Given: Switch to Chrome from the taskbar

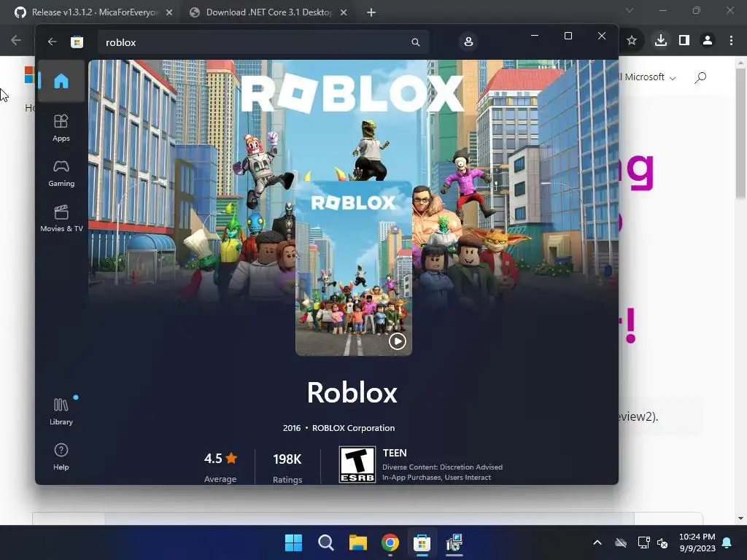Looking at the screenshot, I should (390, 542).
